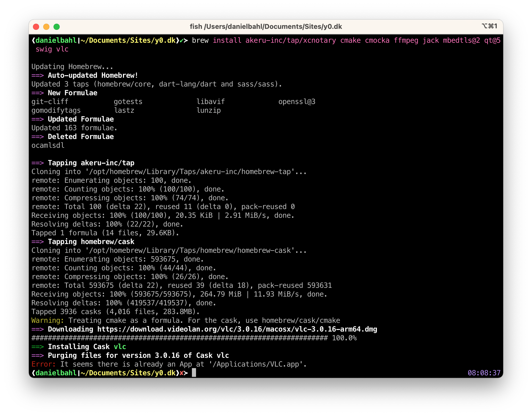This screenshot has width=532, height=416.
Task: Click 'danielbahl' username in bottom prompt
Action: 56,373
